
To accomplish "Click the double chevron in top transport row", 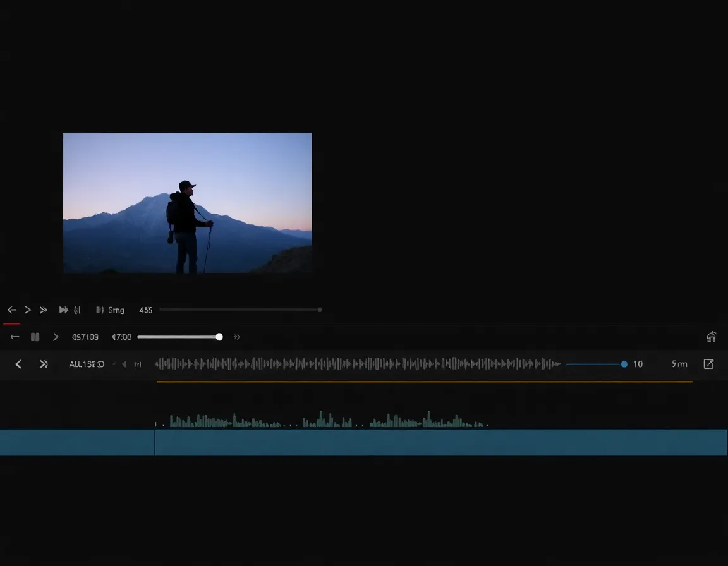I will pyautogui.click(x=44, y=310).
